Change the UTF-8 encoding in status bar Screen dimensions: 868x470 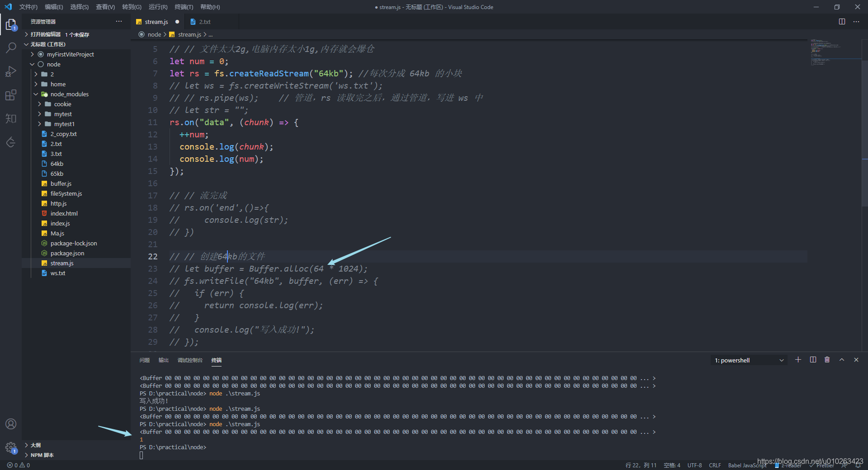click(x=694, y=465)
